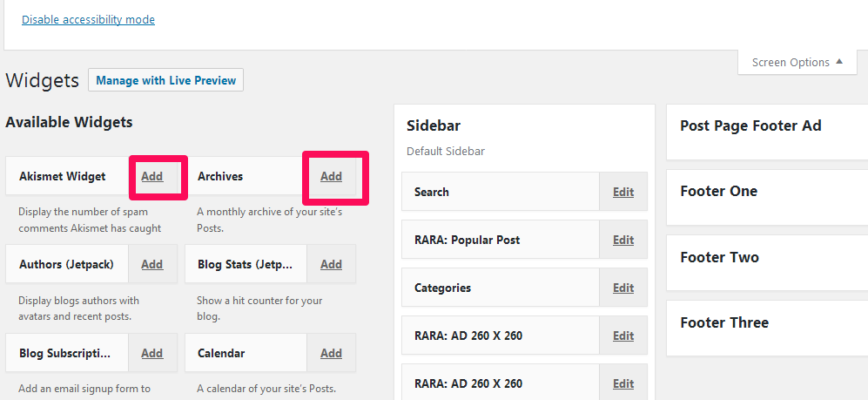Expand the Footer Two widget area
The height and width of the screenshot is (400, 868).
719,257
